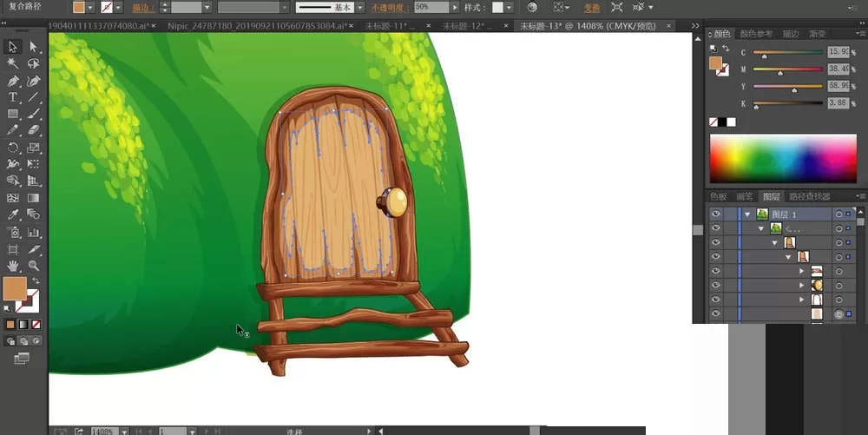The image size is (868, 435).
Task: Click the color spectrum bar in Color panel
Action: 783,158
